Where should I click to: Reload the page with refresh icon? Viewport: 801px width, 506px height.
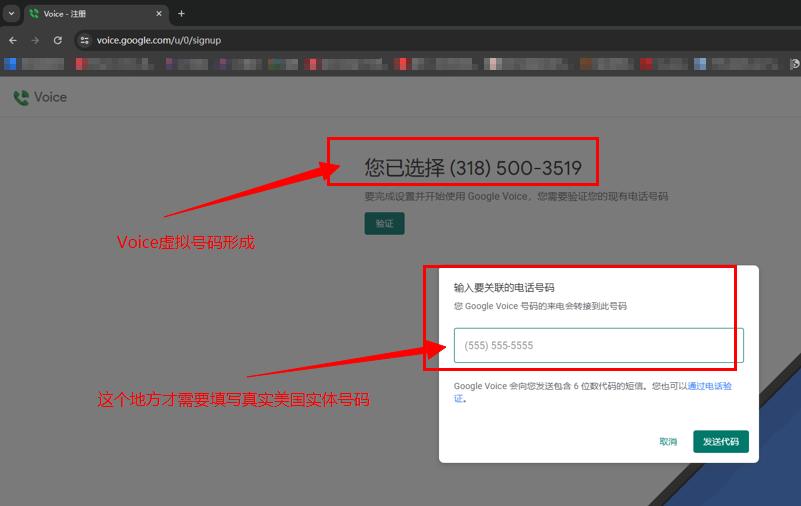(x=58, y=40)
